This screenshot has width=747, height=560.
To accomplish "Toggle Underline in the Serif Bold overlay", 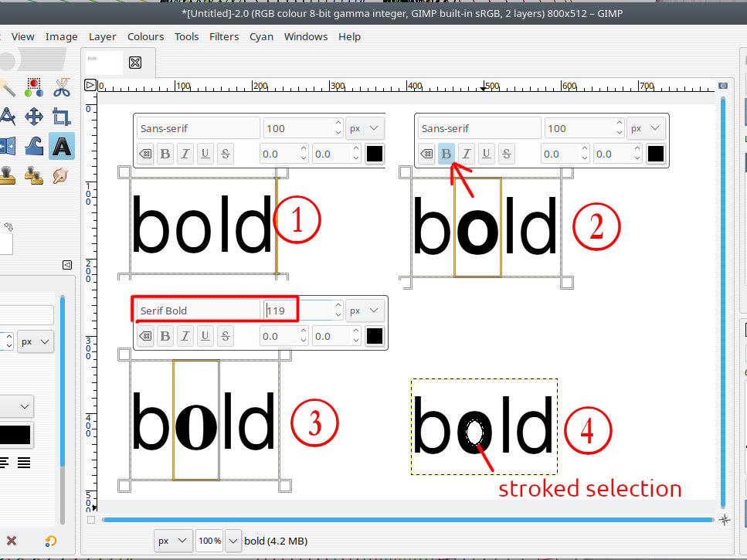I will coord(205,336).
